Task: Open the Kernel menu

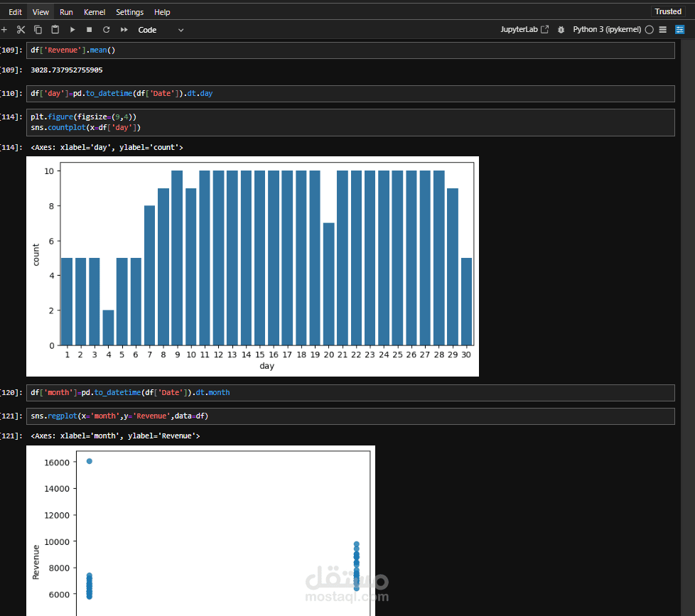Action: pyautogui.click(x=95, y=12)
